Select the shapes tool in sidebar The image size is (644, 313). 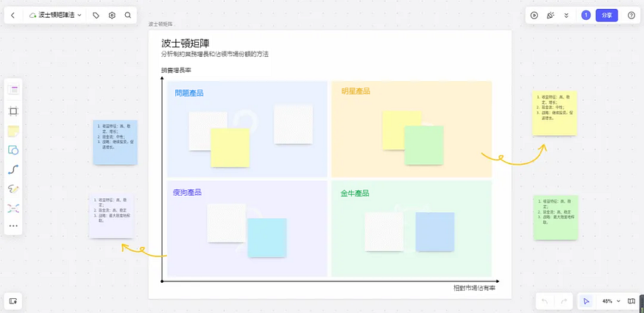click(13, 150)
